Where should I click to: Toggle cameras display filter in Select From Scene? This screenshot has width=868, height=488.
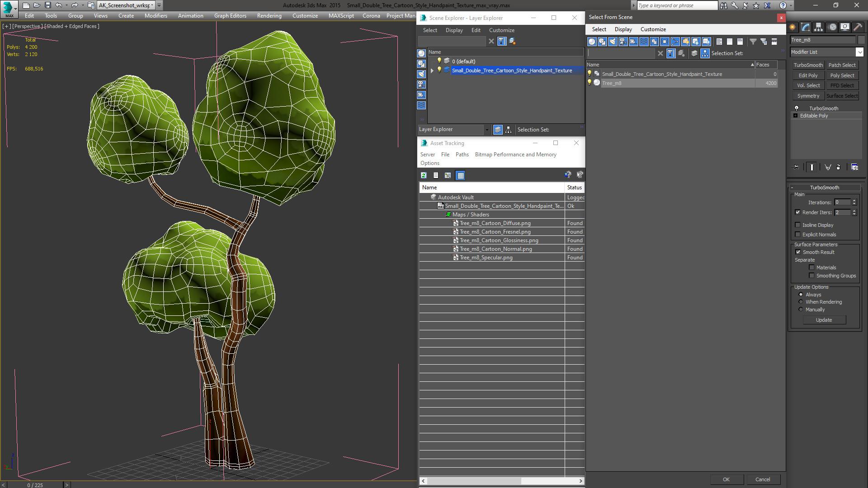pos(623,42)
